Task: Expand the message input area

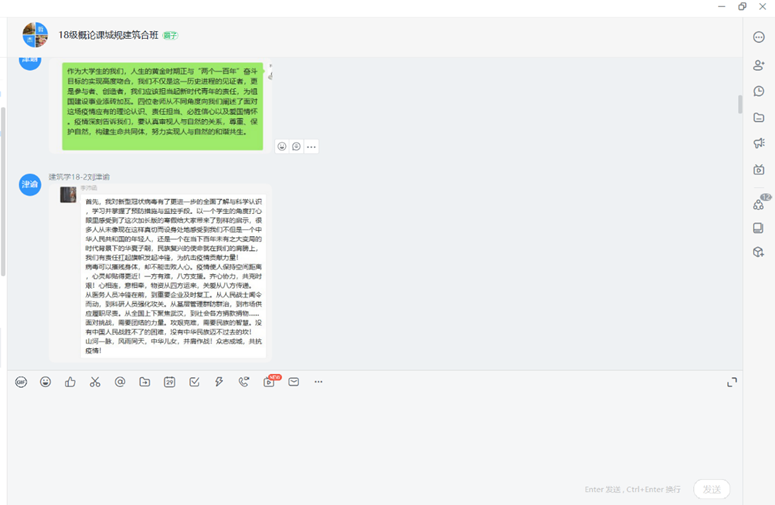Action: tap(732, 382)
